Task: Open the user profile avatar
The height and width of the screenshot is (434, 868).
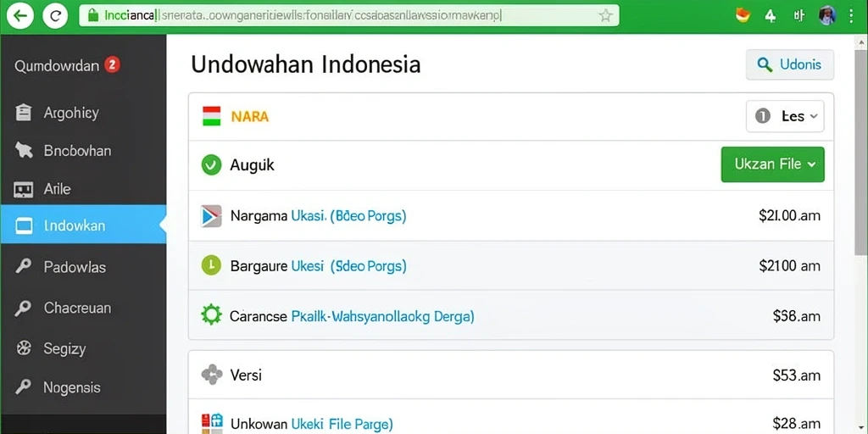Action: point(826,15)
